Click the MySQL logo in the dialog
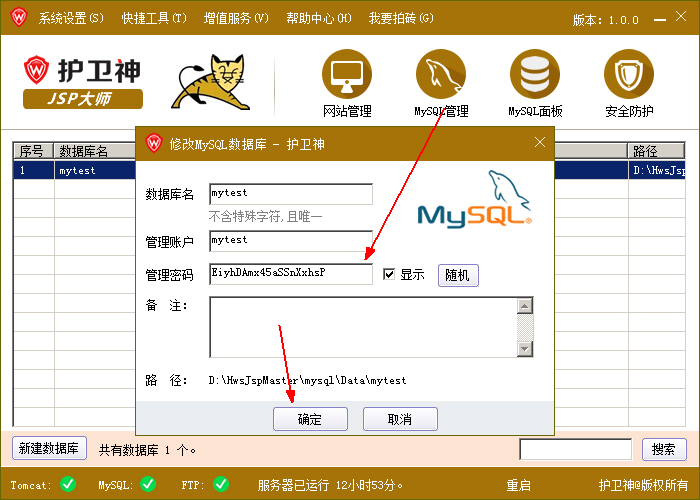Screen dimensions: 700x500 click(x=475, y=199)
